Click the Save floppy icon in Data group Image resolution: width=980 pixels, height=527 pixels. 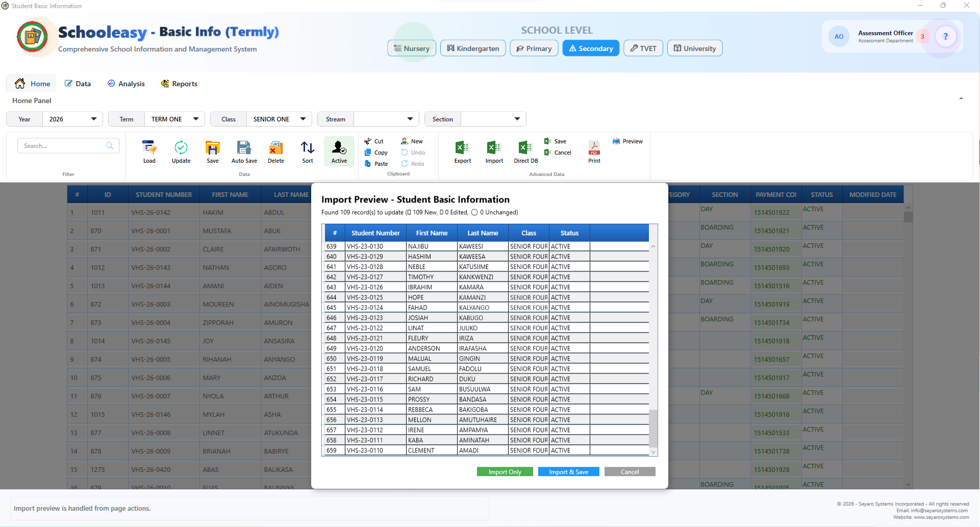[x=212, y=152]
